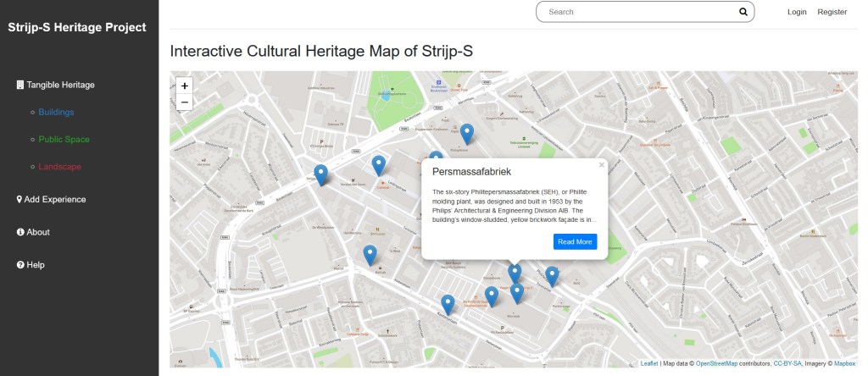The image size is (868, 376).
Task: Click the Login link
Action: pyautogui.click(x=797, y=12)
